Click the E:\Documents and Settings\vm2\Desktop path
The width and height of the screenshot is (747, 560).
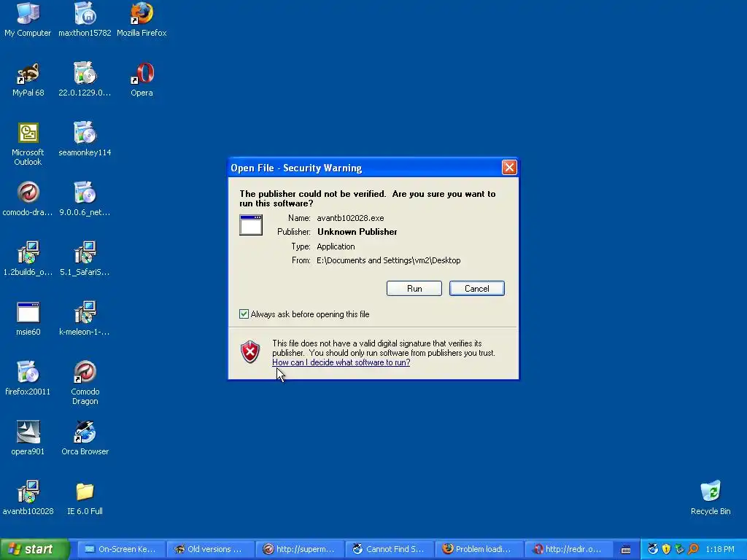(x=389, y=260)
